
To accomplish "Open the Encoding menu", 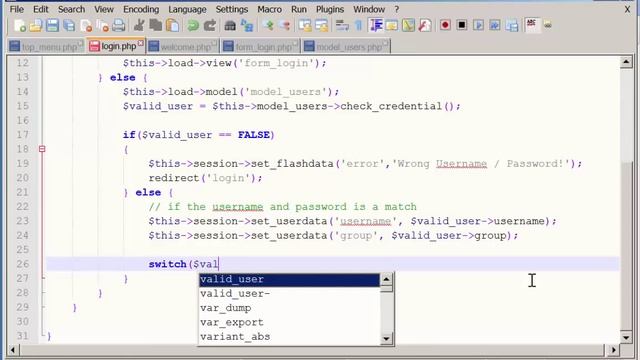I will pyautogui.click(x=141, y=9).
